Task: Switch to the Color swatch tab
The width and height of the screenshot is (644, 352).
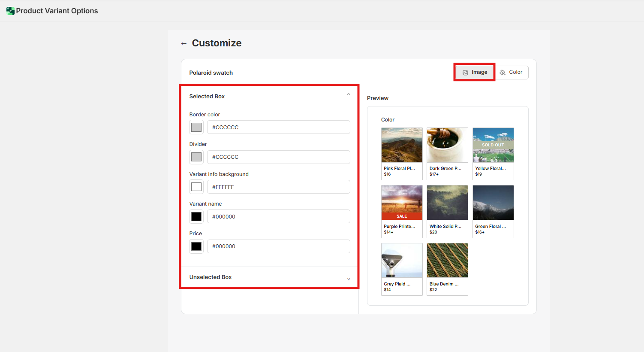Action: [512, 72]
